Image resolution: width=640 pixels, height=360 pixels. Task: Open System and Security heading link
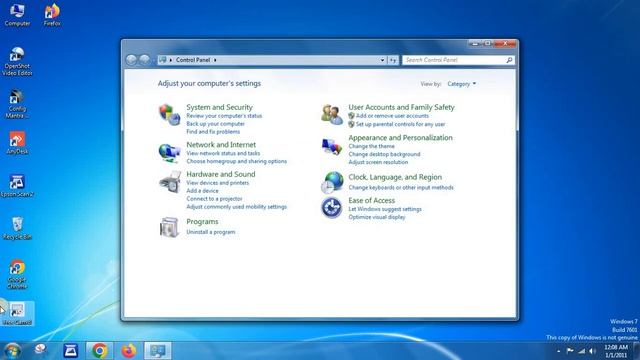point(219,107)
